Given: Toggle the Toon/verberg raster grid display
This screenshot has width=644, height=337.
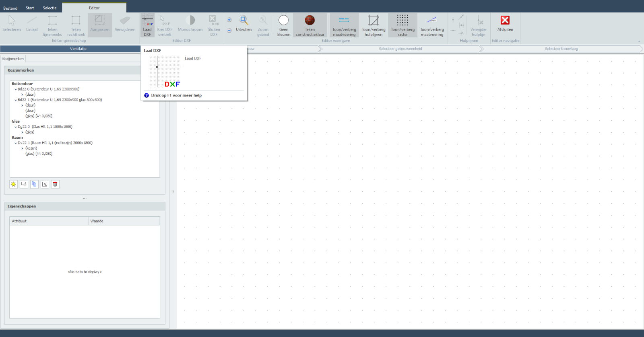Looking at the screenshot, I should pos(402,25).
